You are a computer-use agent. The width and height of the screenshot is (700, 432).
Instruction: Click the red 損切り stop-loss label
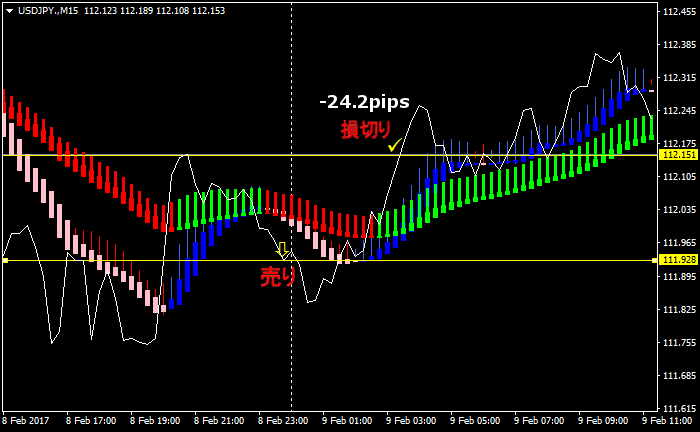(x=366, y=130)
